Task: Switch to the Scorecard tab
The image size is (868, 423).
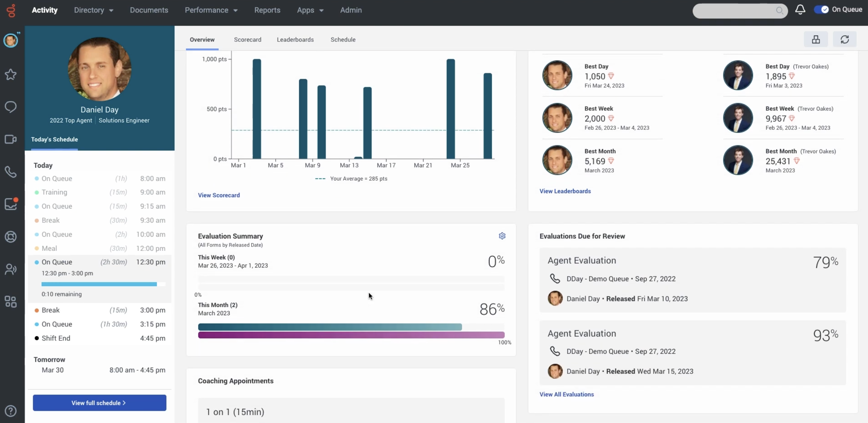Action: click(x=247, y=39)
